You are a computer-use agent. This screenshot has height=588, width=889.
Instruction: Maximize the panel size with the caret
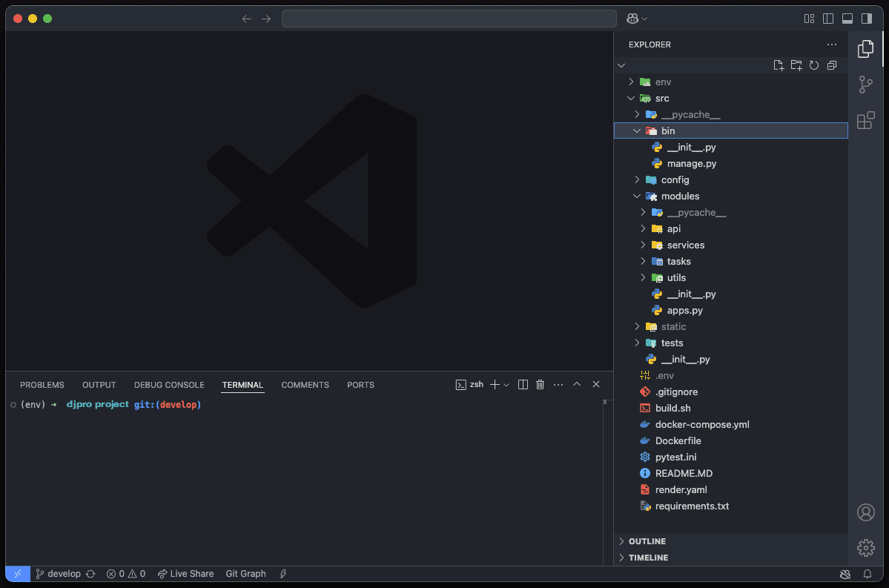(x=577, y=384)
